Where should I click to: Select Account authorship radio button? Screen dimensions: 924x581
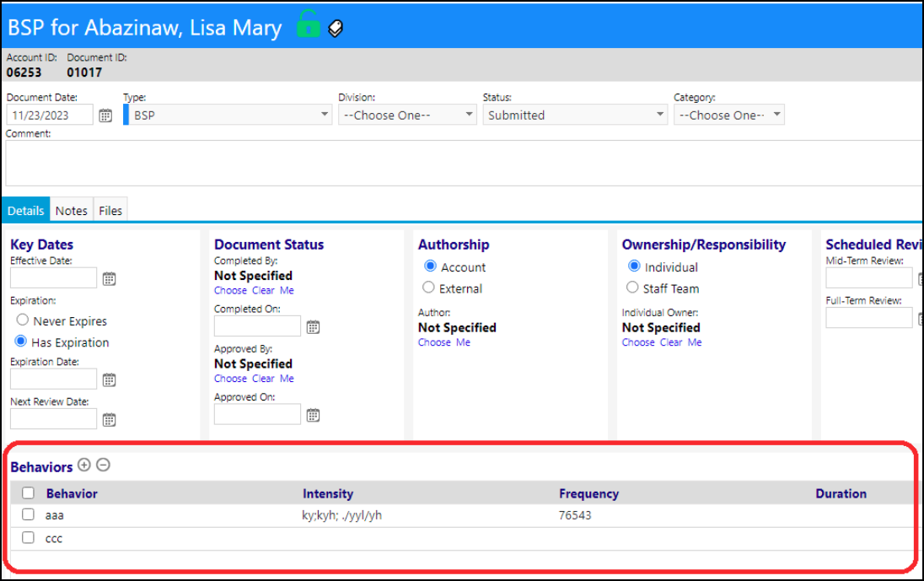[430, 266]
